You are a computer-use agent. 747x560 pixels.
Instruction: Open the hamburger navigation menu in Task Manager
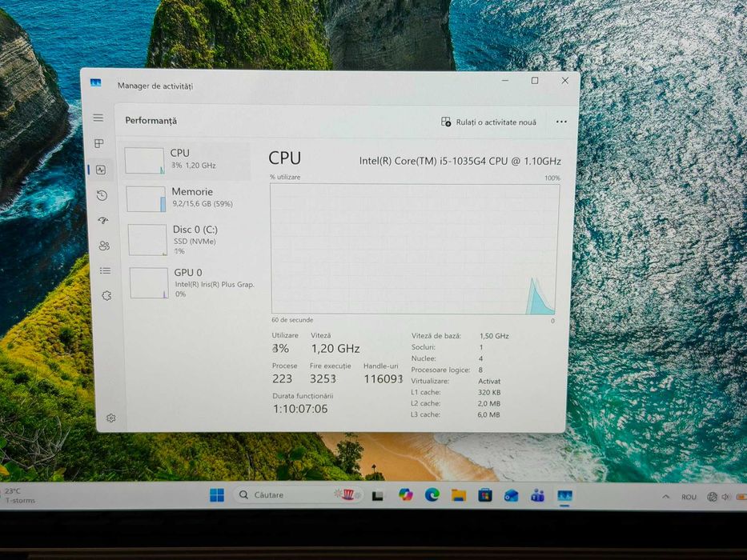coord(98,118)
